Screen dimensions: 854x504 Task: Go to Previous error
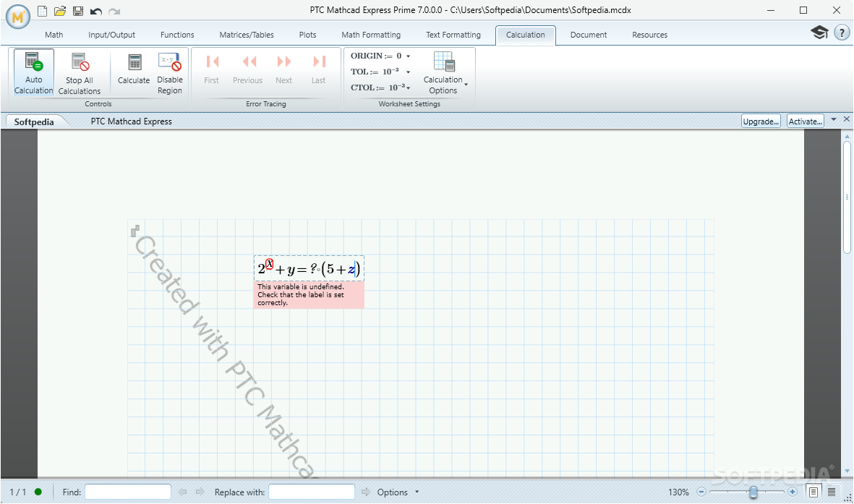[248, 69]
